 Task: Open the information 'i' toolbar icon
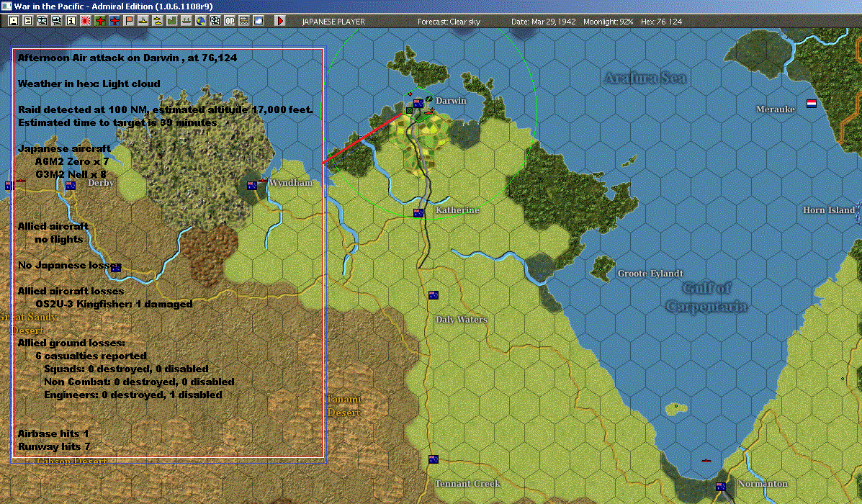pos(71,21)
